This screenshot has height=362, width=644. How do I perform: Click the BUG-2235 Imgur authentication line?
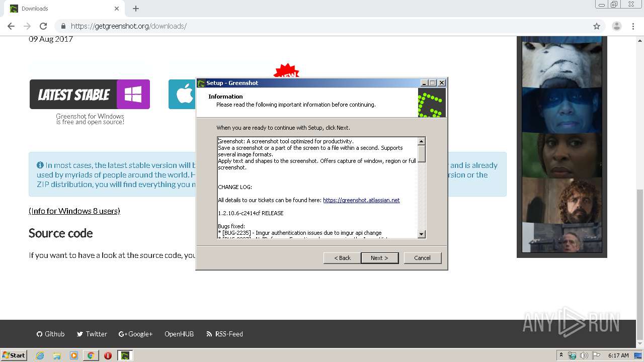(300, 233)
